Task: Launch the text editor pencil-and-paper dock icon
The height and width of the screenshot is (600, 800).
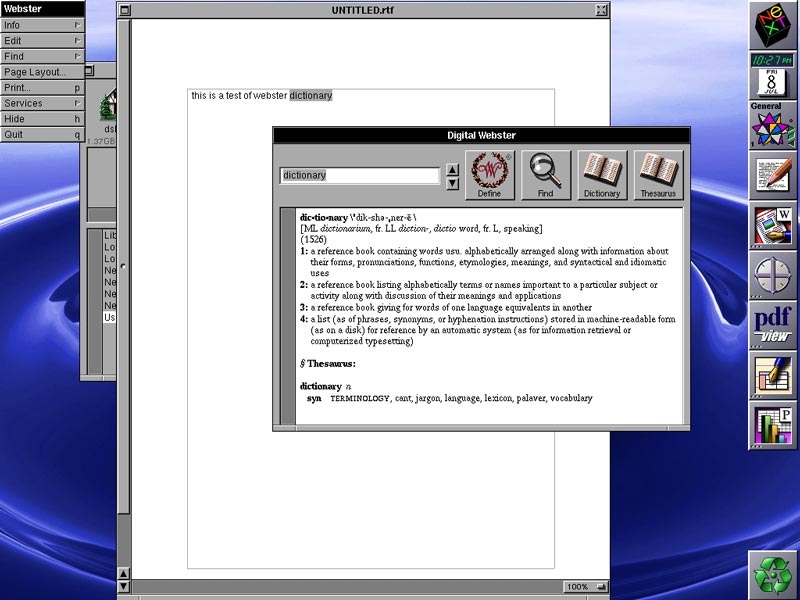Action: 772,176
